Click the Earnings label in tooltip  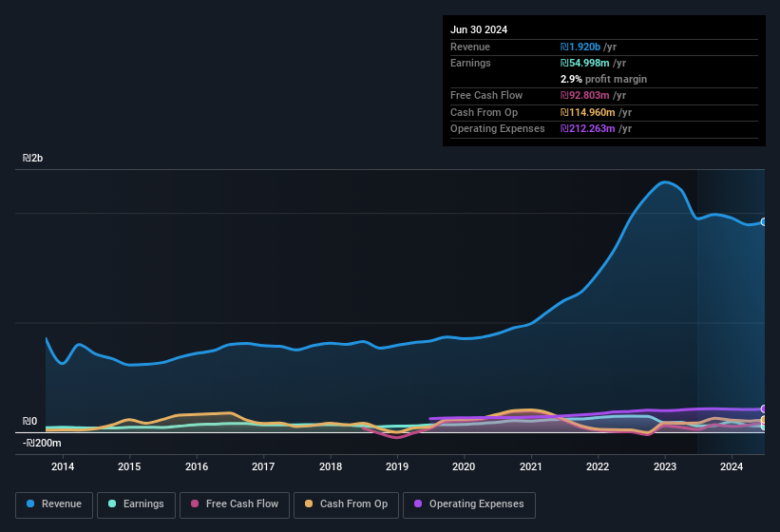pyautogui.click(x=470, y=63)
